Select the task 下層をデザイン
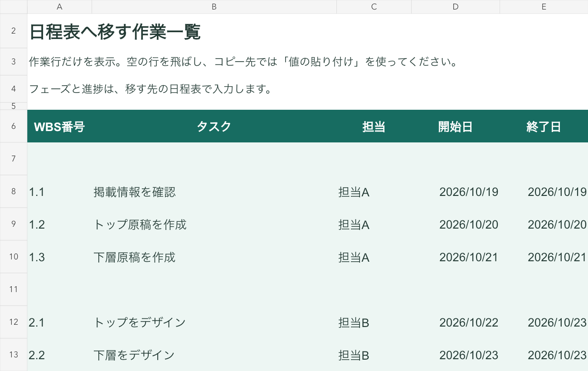The height and width of the screenshot is (371, 588). (214, 355)
